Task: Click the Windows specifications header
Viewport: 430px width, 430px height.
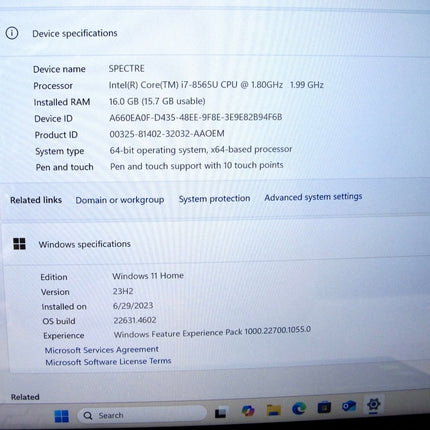Action: [85, 244]
